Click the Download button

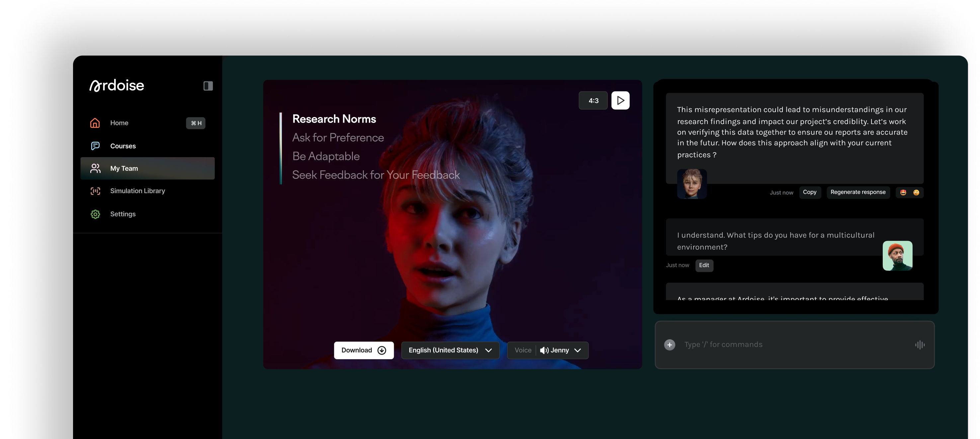point(364,350)
